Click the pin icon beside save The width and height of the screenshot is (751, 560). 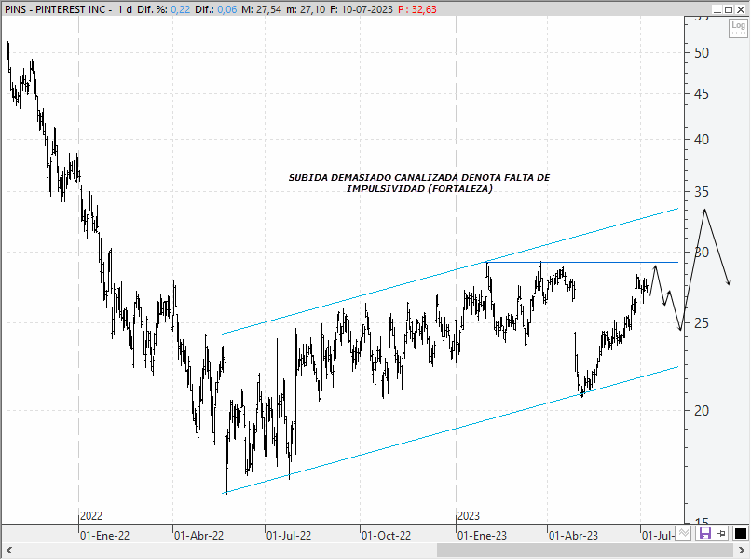click(x=722, y=533)
